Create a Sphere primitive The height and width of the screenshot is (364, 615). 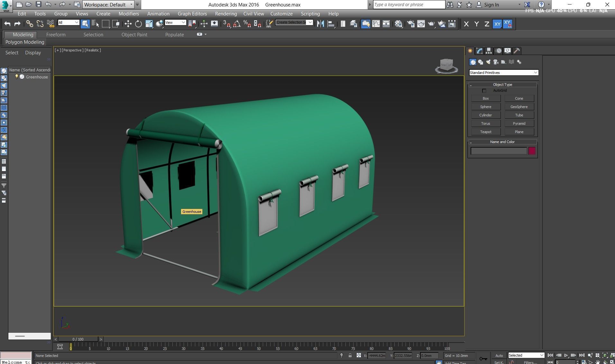486,107
